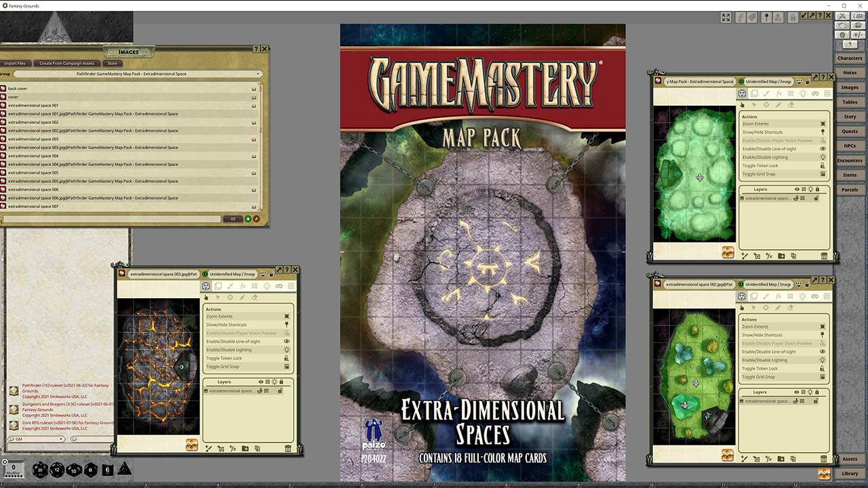Click the Store button in the Images window
868x488 pixels.
click(112, 63)
